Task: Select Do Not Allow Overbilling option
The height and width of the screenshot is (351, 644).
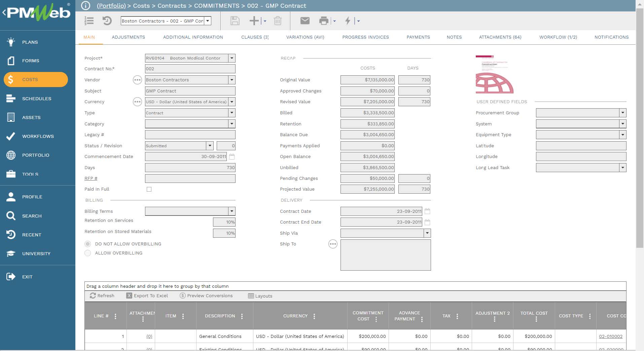Action: click(88, 244)
